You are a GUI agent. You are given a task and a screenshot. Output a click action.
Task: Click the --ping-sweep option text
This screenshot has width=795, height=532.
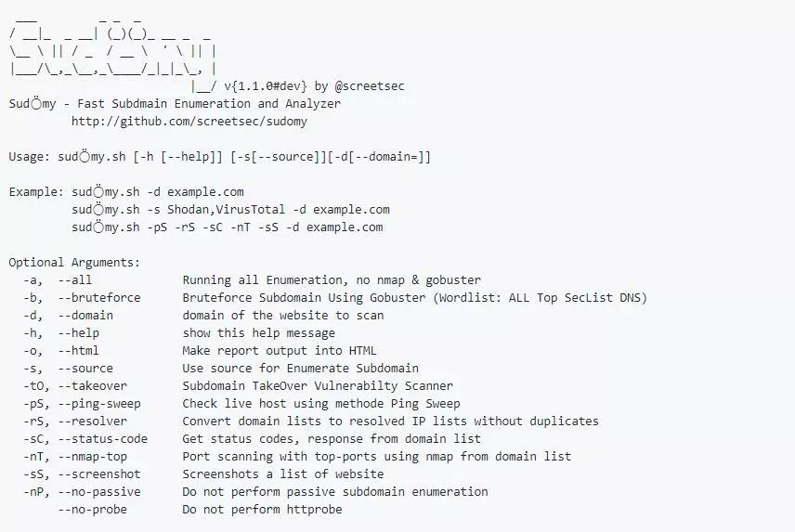point(99,404)
